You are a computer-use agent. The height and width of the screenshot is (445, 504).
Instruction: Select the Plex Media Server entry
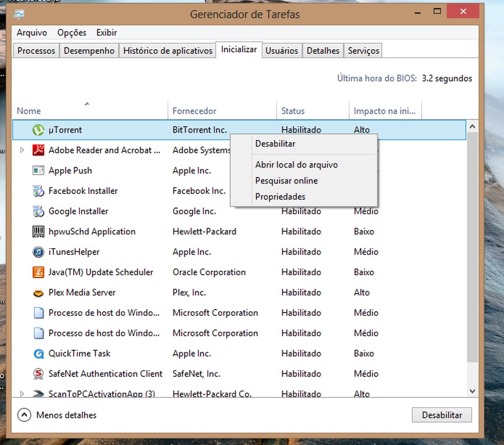click(x=81, y=293)
